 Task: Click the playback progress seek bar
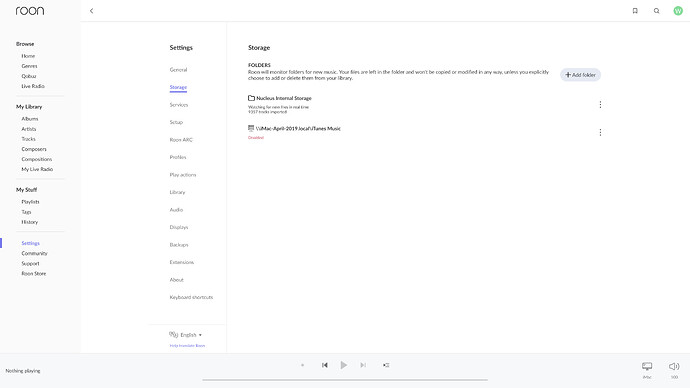[x=345, y=380]
